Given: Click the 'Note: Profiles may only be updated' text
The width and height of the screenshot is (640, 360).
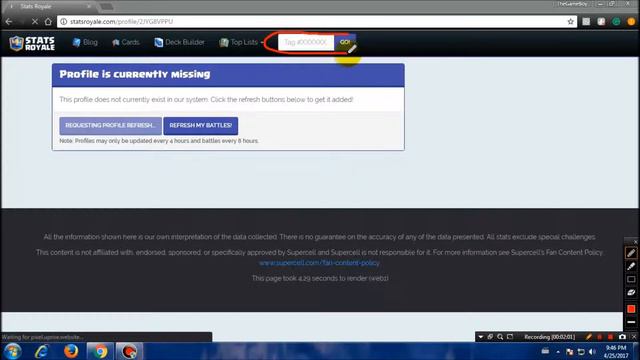Looking at the screenshot, I should tap(159, 141).
